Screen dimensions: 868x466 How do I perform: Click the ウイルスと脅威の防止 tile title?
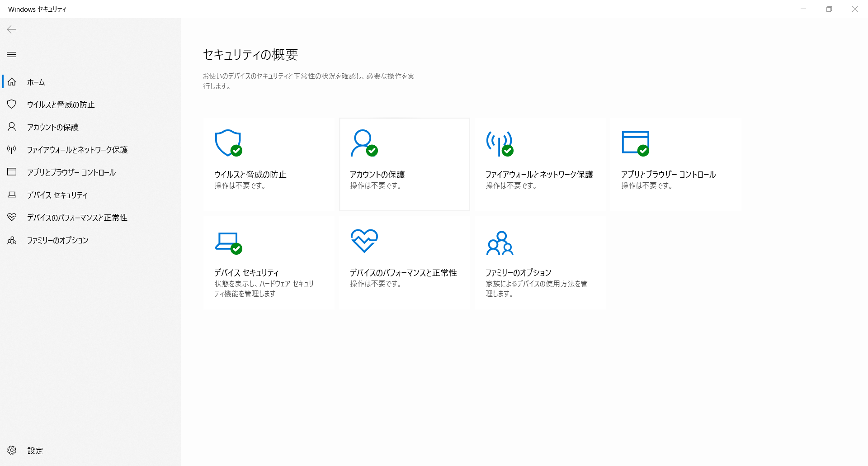pos(250,175)
